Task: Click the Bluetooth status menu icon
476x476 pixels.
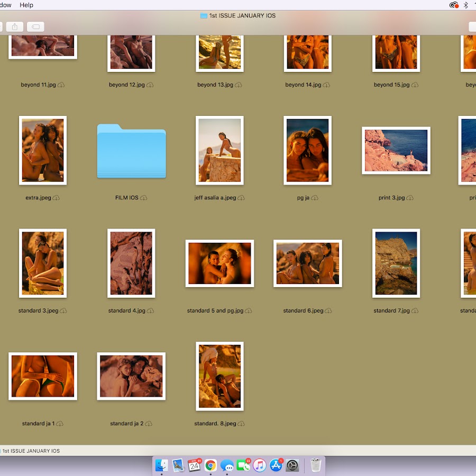Action: (466, 5)
